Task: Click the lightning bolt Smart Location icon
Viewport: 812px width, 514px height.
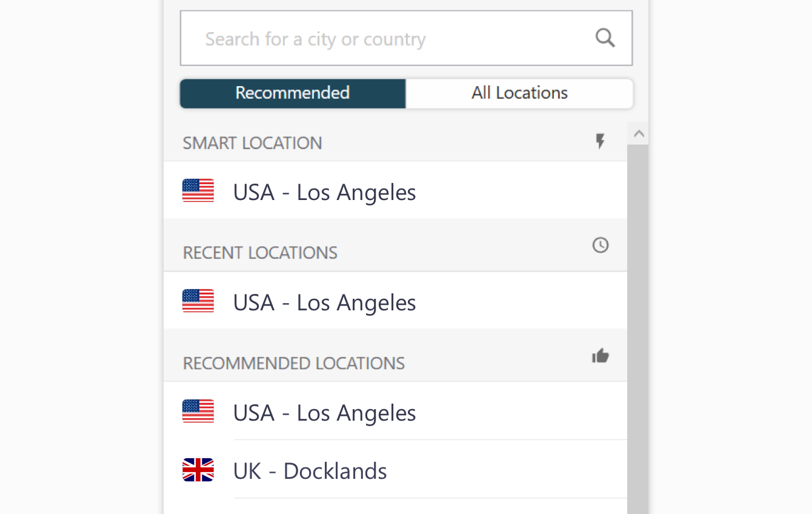Action: pos(600,142)
